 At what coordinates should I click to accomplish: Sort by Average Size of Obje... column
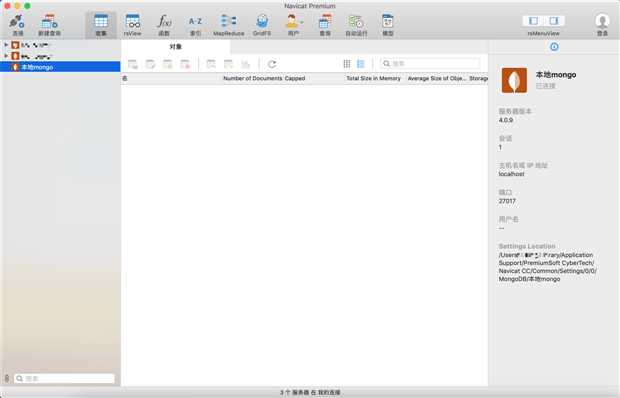tap(437, 78)
